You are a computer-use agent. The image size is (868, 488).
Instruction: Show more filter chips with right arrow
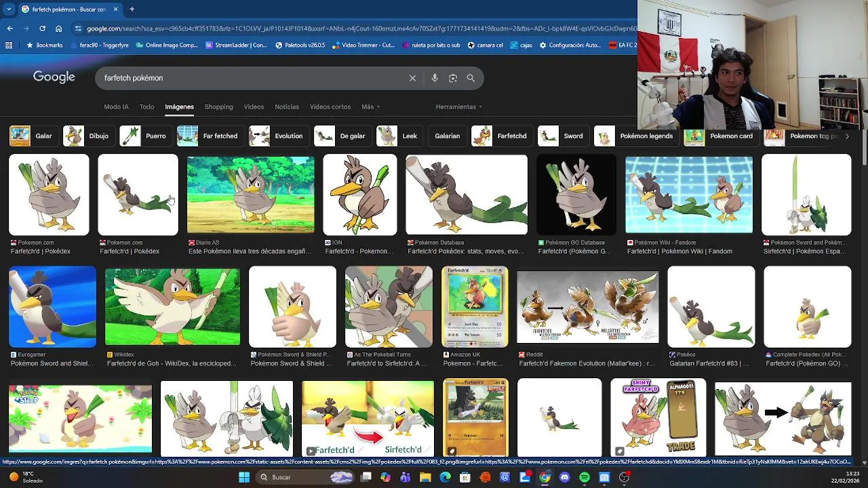click(x=846, y=136)
